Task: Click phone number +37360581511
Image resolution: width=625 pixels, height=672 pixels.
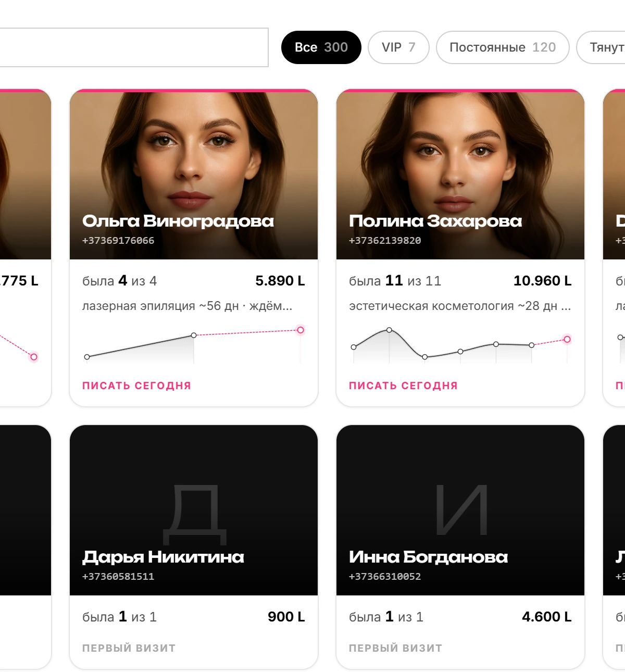Action: (118, 577)
